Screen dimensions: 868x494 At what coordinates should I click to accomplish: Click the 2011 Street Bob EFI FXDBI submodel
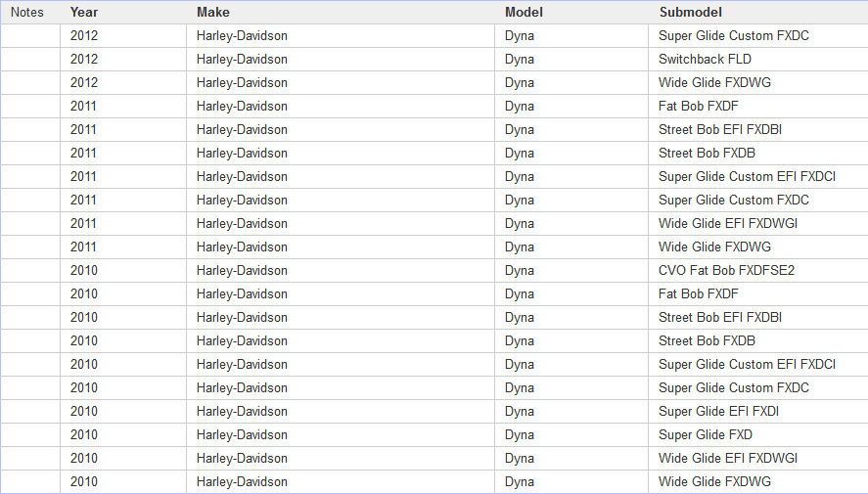pos(719,129)
